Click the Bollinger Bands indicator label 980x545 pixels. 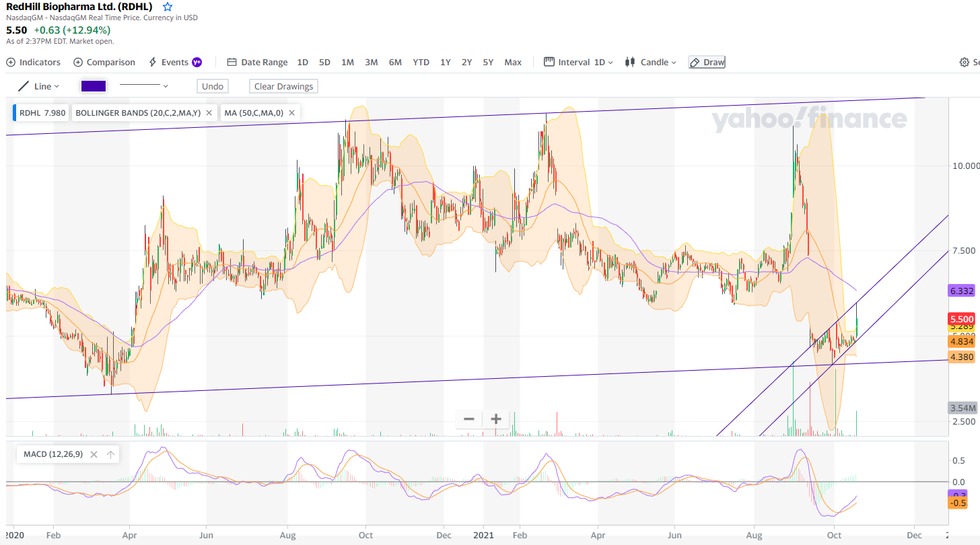pyautogui.click(x=137, y=113)
